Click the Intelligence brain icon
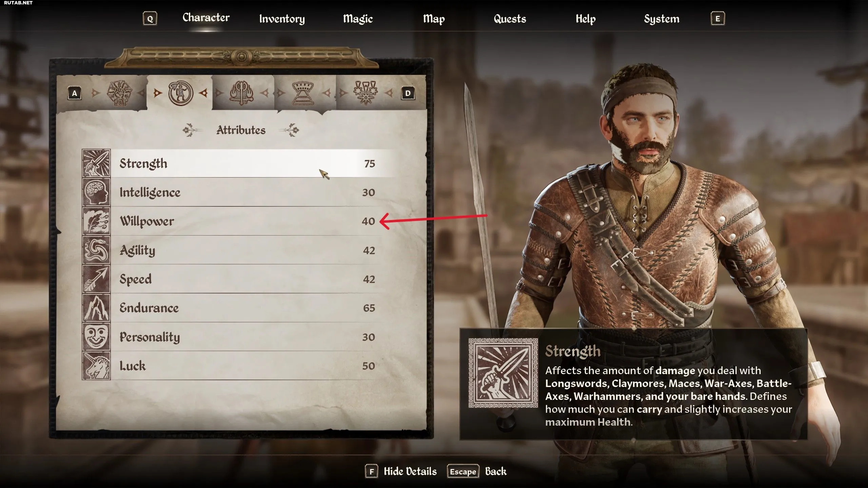The image size is (868, 488). click(x=96, y=192)
